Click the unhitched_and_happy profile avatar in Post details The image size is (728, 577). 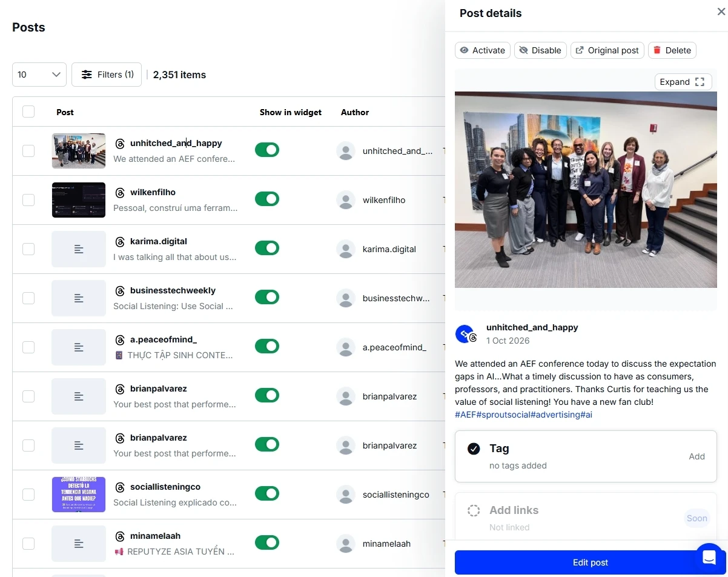465,334
